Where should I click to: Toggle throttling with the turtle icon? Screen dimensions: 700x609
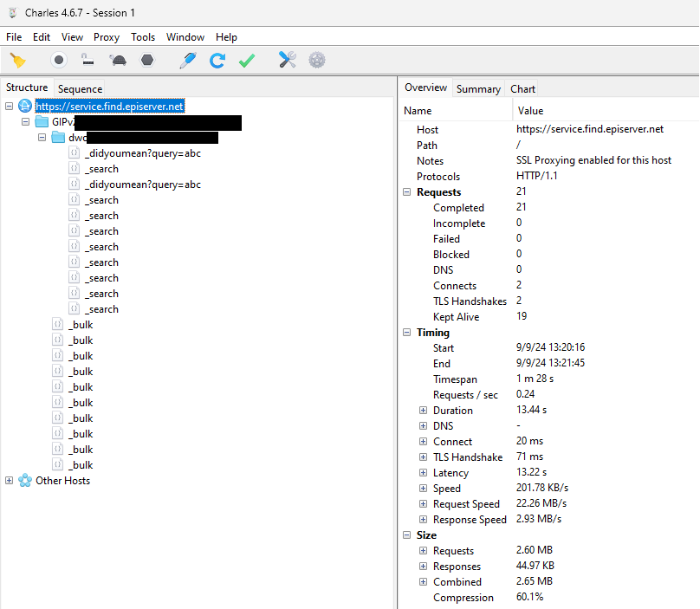coord(118,60)
